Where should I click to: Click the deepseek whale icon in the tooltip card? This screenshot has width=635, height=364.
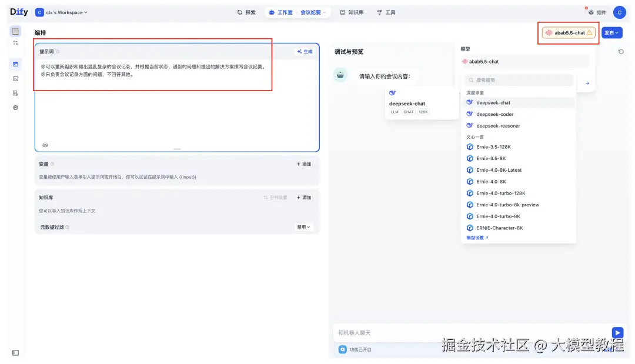tap(392, 93)
